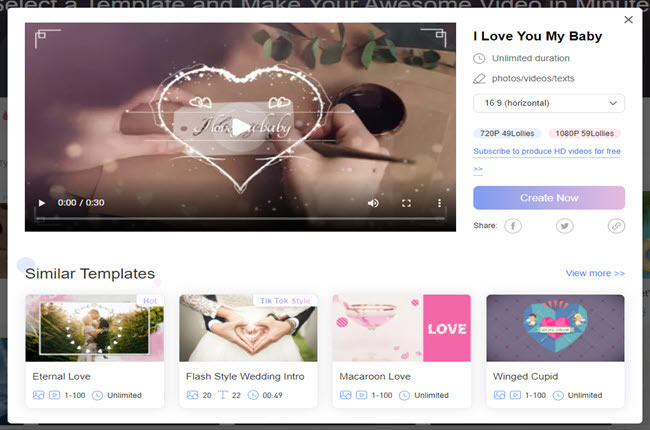Click the Eternal Love title text
This screenshot has height=430, width=650.
[61, 377]
